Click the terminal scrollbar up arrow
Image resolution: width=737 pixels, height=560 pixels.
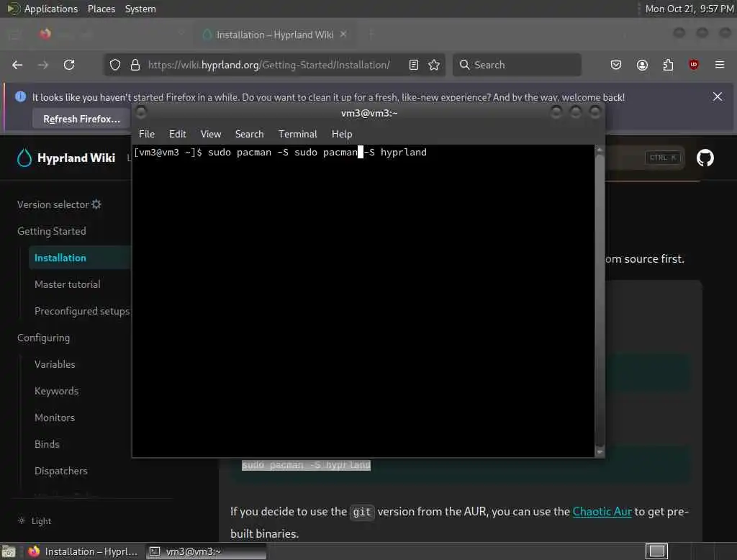[x=600, y=149]
